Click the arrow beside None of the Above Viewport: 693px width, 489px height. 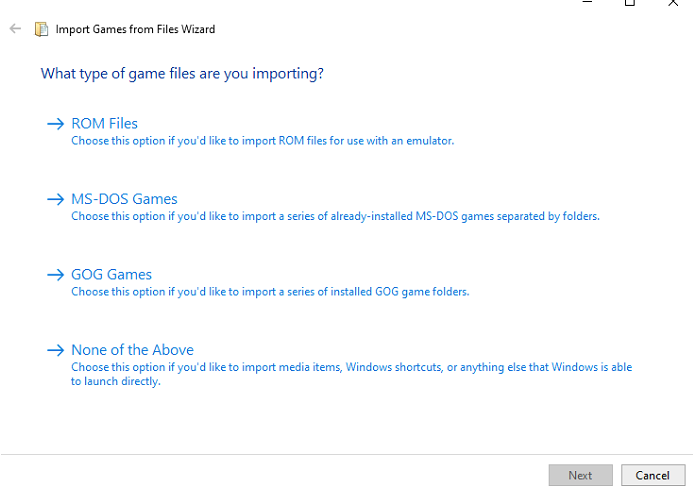(56, 351)
